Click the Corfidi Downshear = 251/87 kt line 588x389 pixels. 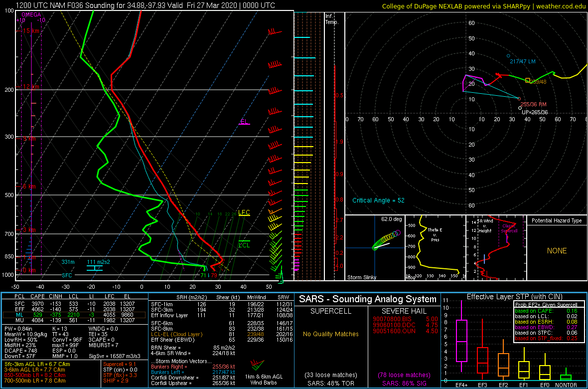pyautogui.click(x=193, y=378)
